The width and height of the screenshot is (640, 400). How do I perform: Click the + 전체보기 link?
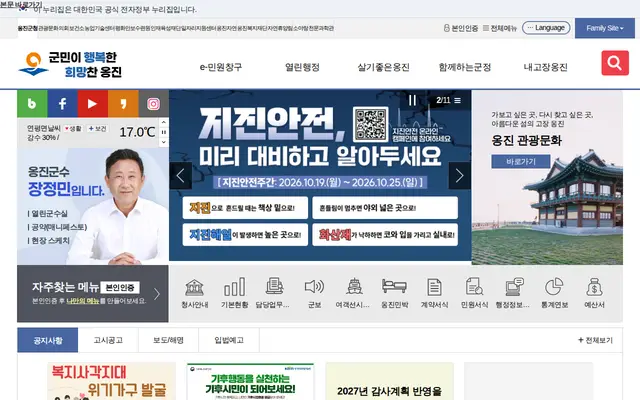pyautogui.click(x=596, y=340)
